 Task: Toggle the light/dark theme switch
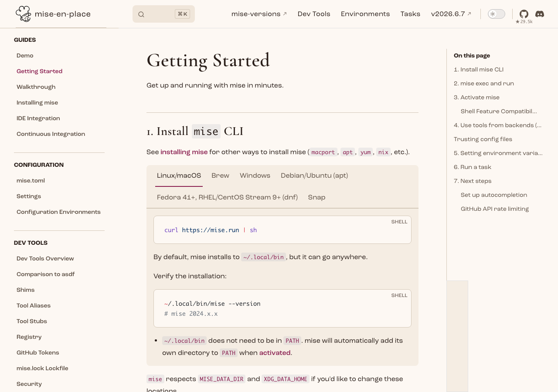pyautogui.click(x=497, y=14)
